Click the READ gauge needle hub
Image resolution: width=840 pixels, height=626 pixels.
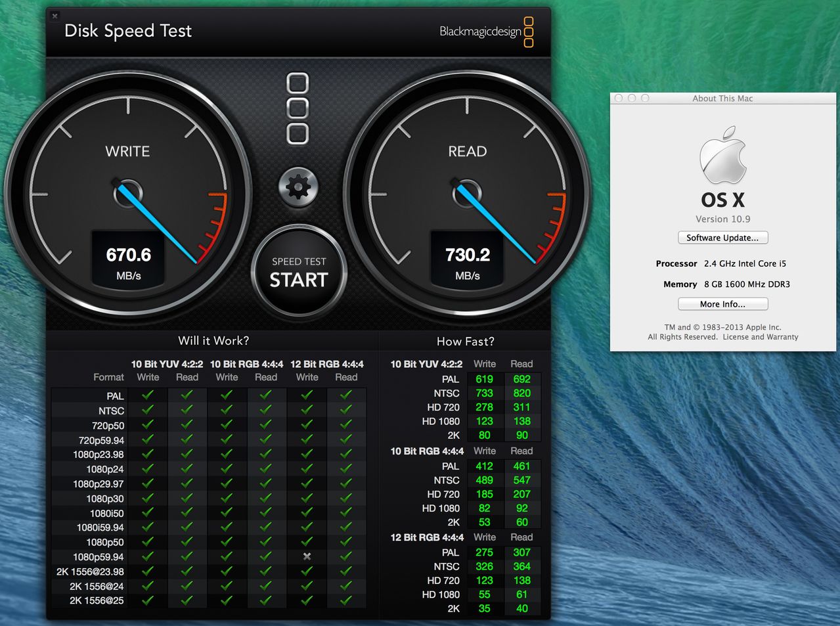click(467, 194)
